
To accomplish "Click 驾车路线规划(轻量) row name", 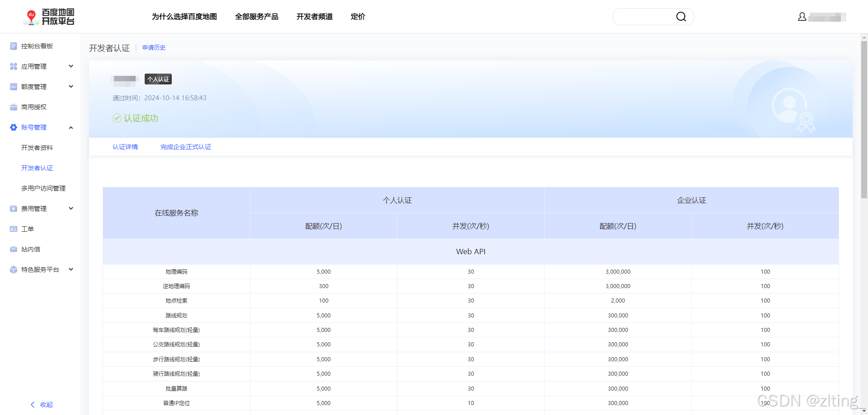I will pyautogui.click(x=176, y=330).
